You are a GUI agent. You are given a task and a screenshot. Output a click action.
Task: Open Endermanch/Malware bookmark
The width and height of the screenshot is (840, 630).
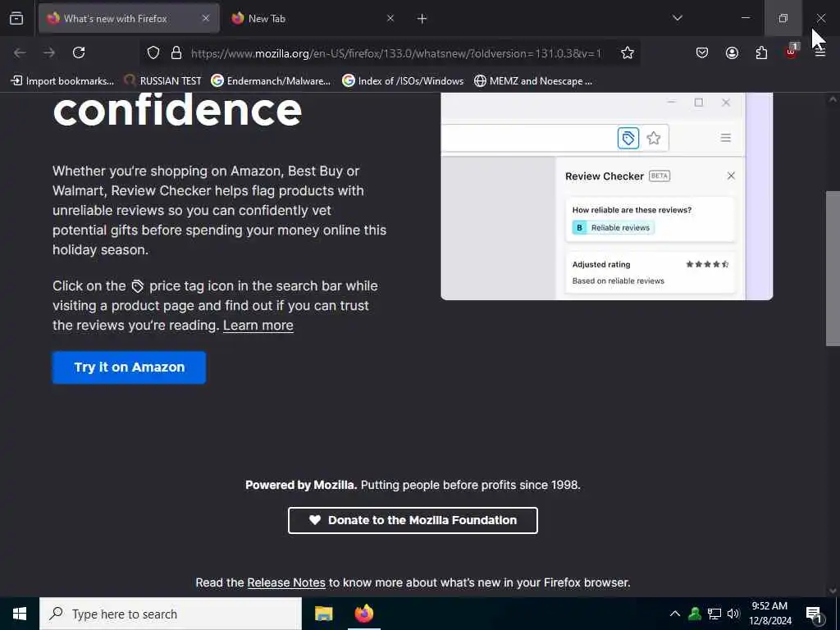271,81
